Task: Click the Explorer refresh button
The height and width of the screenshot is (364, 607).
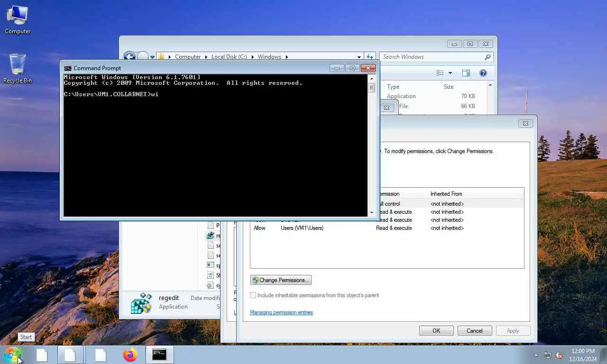Action: [x=370, y=57]
